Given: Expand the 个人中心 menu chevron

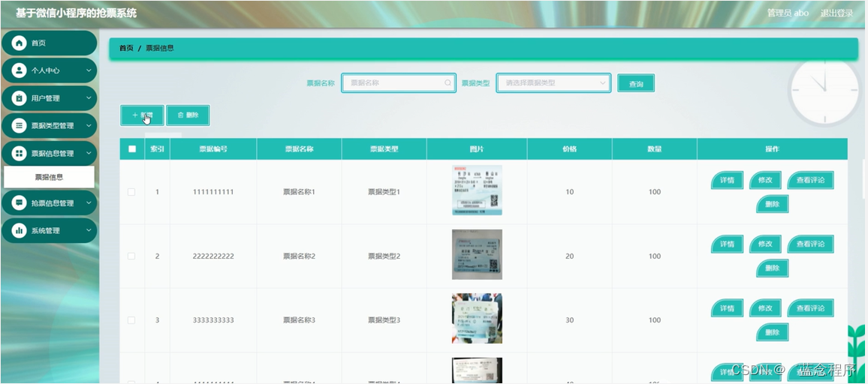Looking at the screenshot, I should click(89, 70).
